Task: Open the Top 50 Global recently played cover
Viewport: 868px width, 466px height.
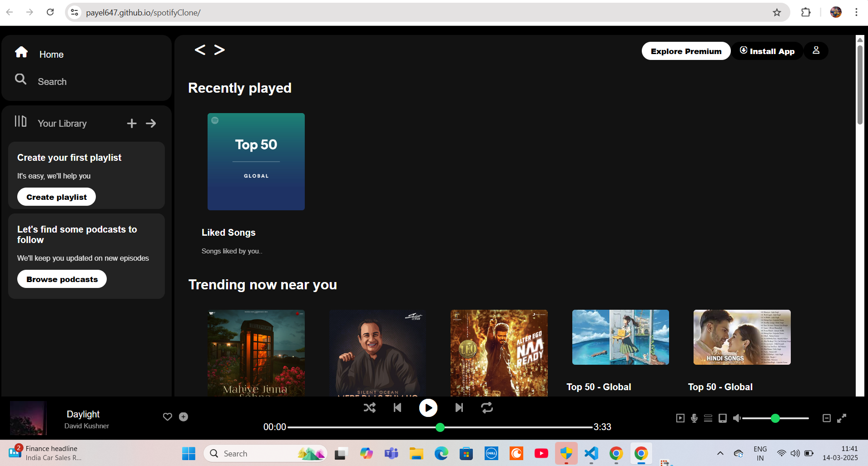Action: click(x=256, y=162)
